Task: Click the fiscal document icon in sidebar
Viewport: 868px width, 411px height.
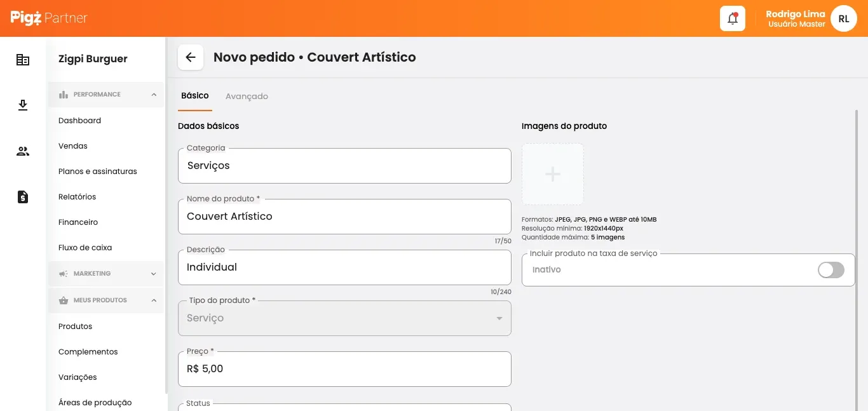Action: coord(23,197)
